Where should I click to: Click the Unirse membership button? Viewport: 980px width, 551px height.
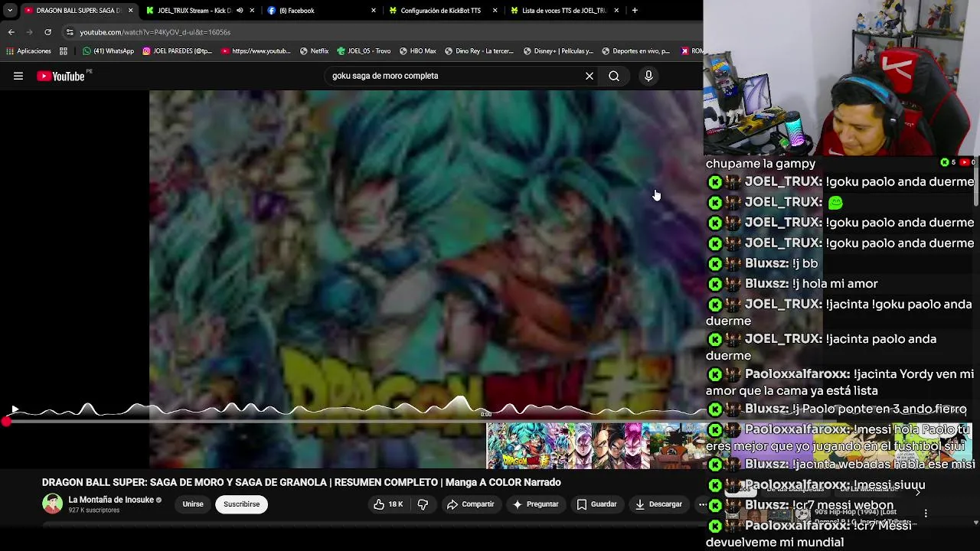tap(193, 504)
